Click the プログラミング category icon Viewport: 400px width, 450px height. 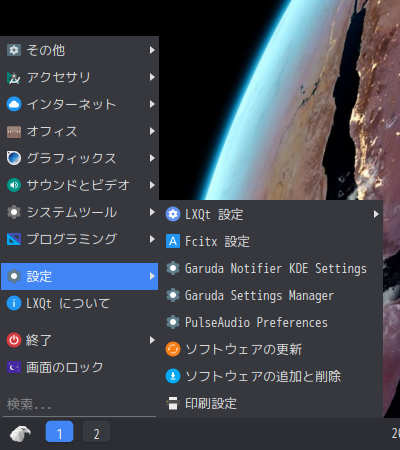click(14, 239)
